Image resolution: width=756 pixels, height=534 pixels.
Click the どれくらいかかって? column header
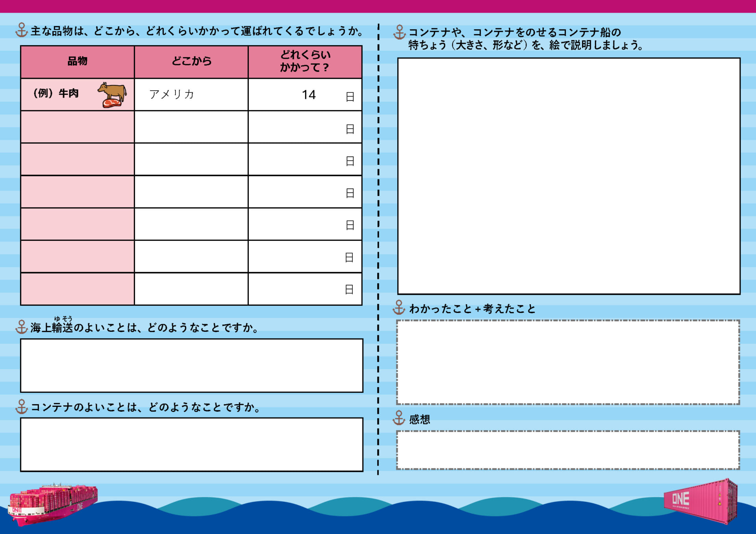click(305, 62)
